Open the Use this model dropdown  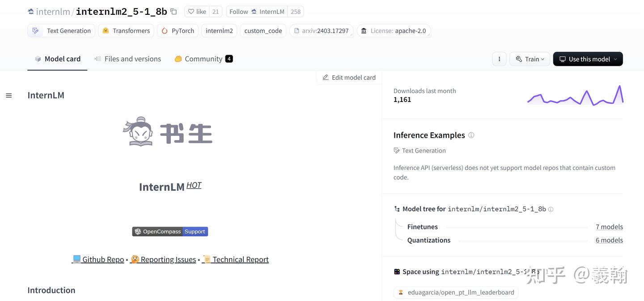(x=588, y=59)
